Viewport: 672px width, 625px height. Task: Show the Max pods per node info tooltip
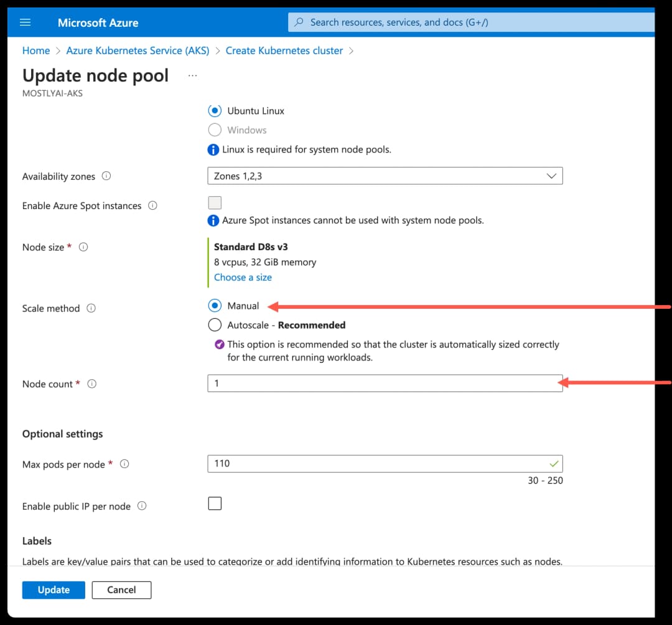tap(123, 464)
